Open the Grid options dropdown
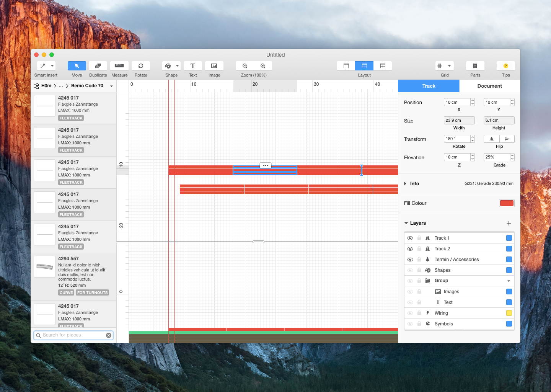Screen dimensions: 551x392 click(449, 66)
